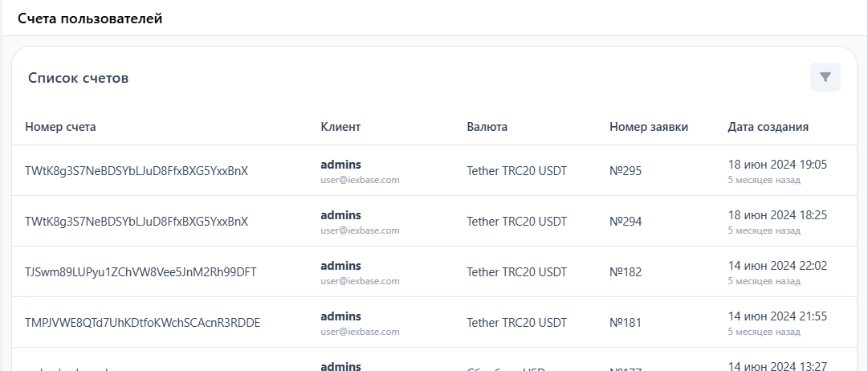Click the date 18 июн 2024 18:25

click(776, 215)
